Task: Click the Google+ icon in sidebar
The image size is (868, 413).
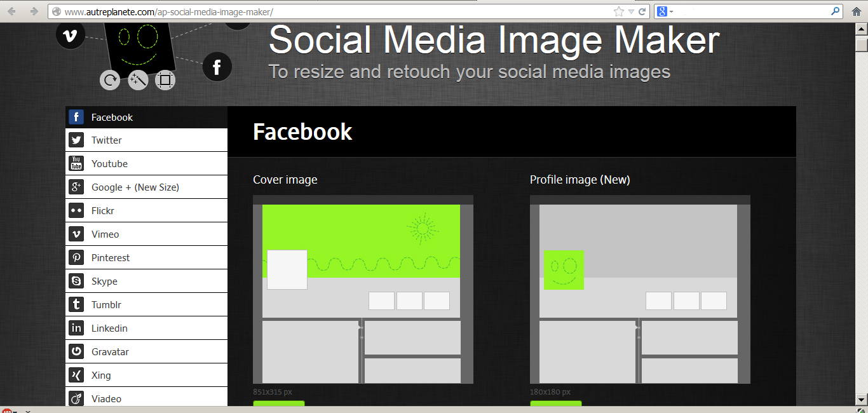Action: [76, 187]
